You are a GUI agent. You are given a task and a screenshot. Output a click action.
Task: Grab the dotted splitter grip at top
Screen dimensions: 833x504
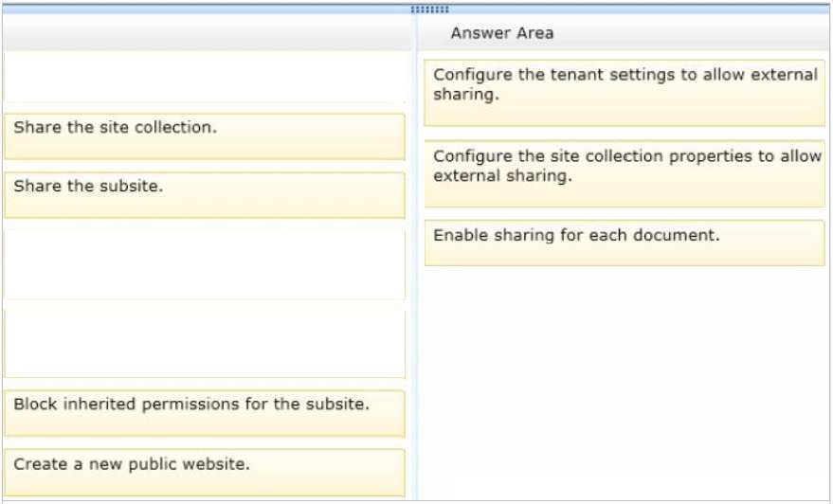430,9
